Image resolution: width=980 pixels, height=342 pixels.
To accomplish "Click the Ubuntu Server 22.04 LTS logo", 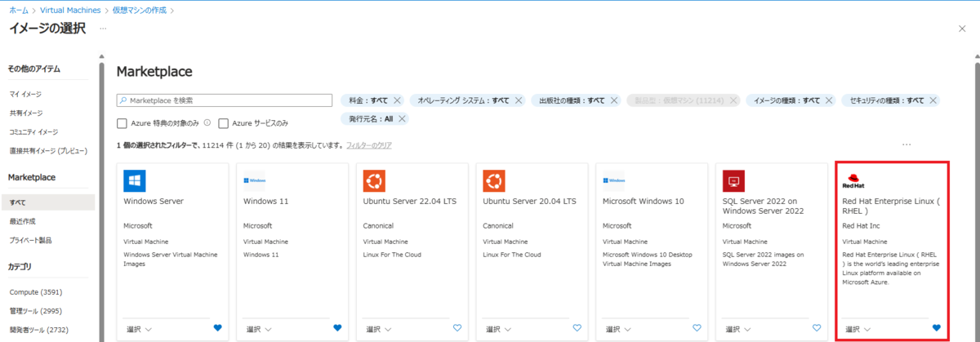I will (x=374, y=180).
